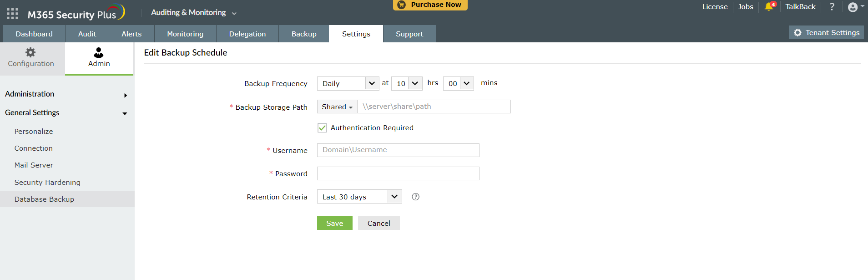This screenshot has width=868, height=280.
Task: Open the notifications bell icon
Action: (770, 6)
